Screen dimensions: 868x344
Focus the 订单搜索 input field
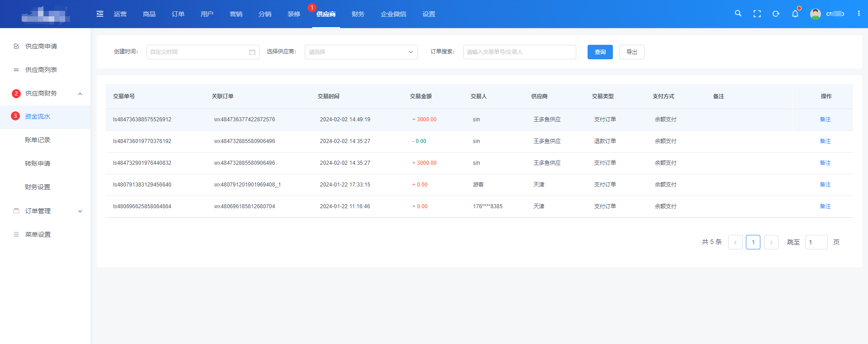pyautogui.click(x=519, y=52)
